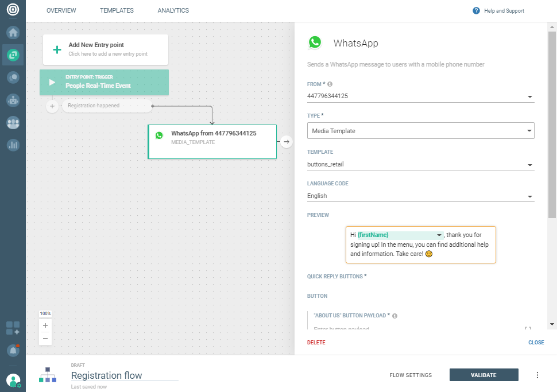The height and width of the screenshot is (392, 557).
Task: Expand the FROM number dropdown
Action: click(x=529, y=96)
